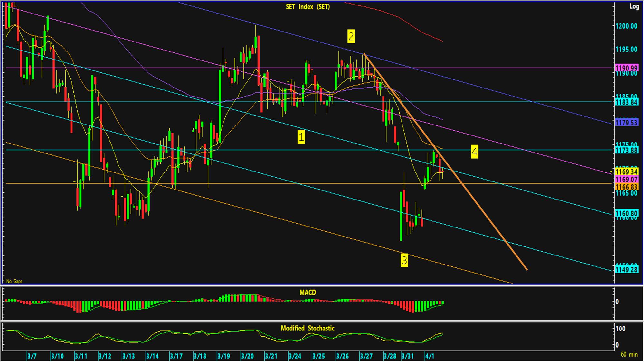Select the 3/24 date marker
Screen dimensions: 644x362
coord(295,356)
